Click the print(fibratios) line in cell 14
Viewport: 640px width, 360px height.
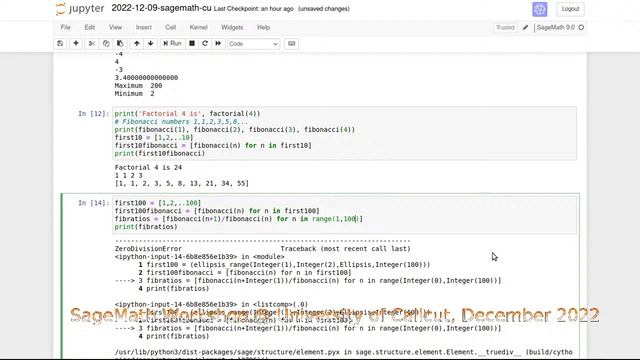[x=146, y=227]
